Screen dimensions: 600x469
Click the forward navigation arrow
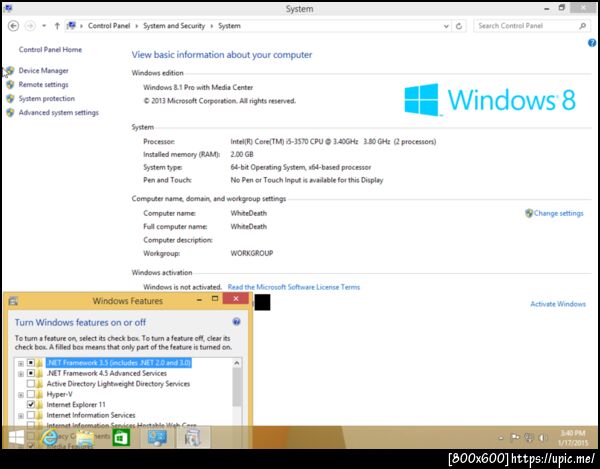point(30,26)
